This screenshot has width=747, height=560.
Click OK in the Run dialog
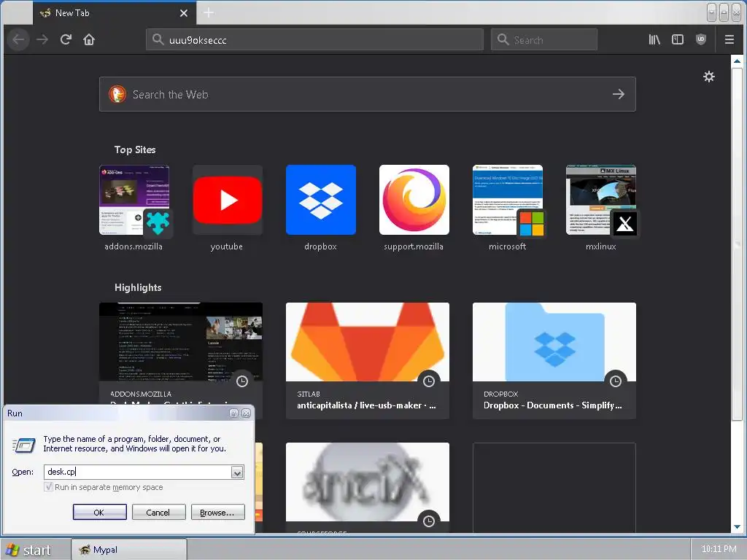tap(99, 513)
